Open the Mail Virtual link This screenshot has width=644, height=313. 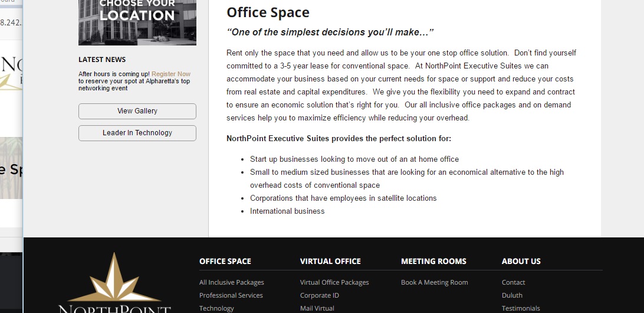click(x=317, y=308)
